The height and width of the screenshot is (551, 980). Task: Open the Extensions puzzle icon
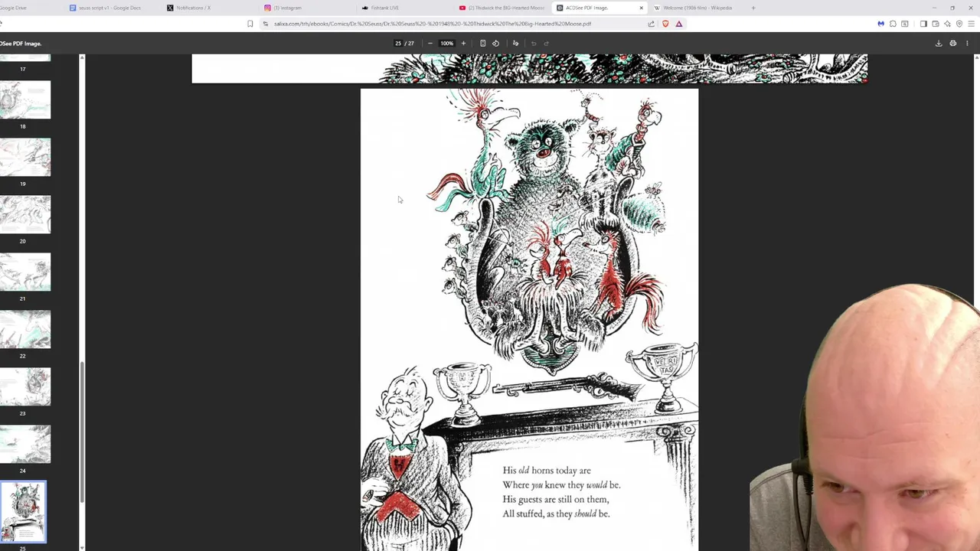tap(893, 24)
